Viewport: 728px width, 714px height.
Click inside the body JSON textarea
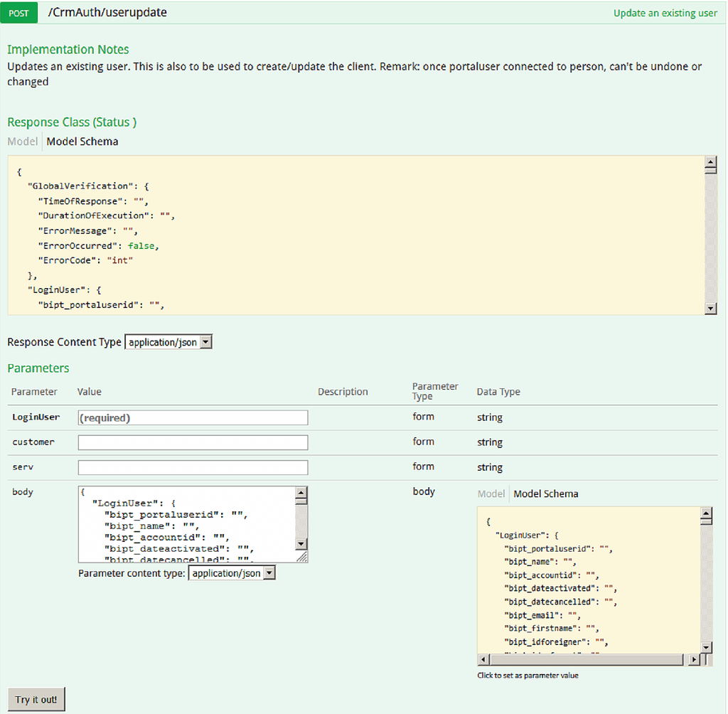coord(187,524)
